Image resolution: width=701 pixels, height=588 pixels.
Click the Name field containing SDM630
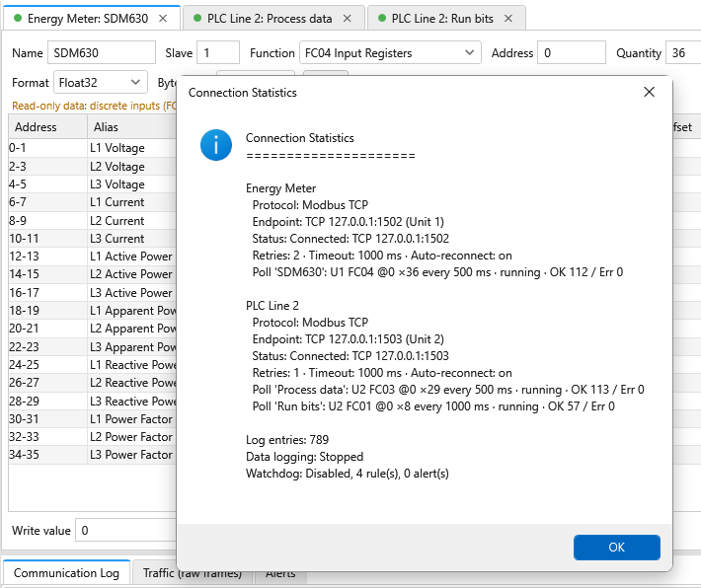point(102,52)
